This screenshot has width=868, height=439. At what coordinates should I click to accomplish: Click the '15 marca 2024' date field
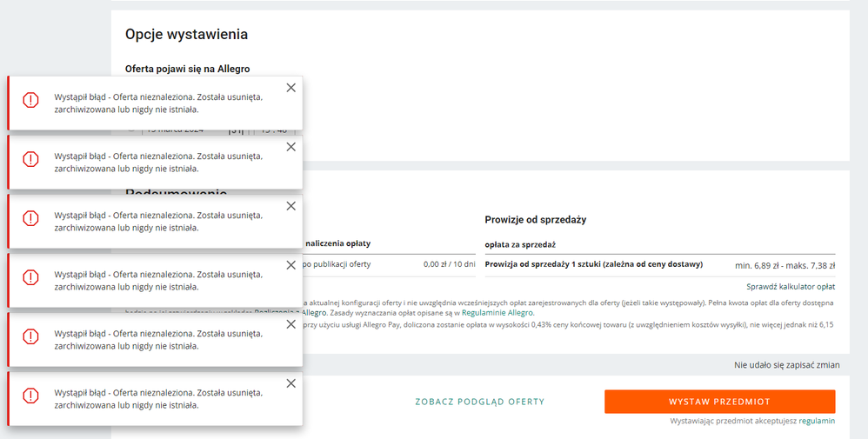pyautogui.click(x=185, y=131)
